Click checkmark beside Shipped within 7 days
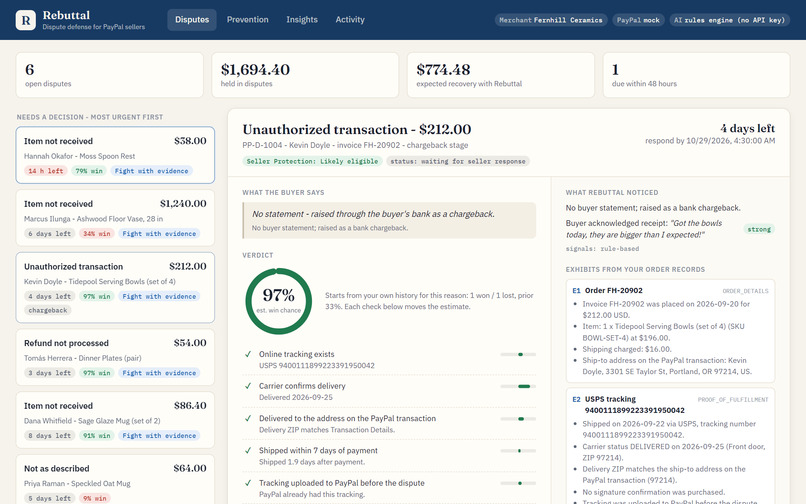 pos(248,450)
